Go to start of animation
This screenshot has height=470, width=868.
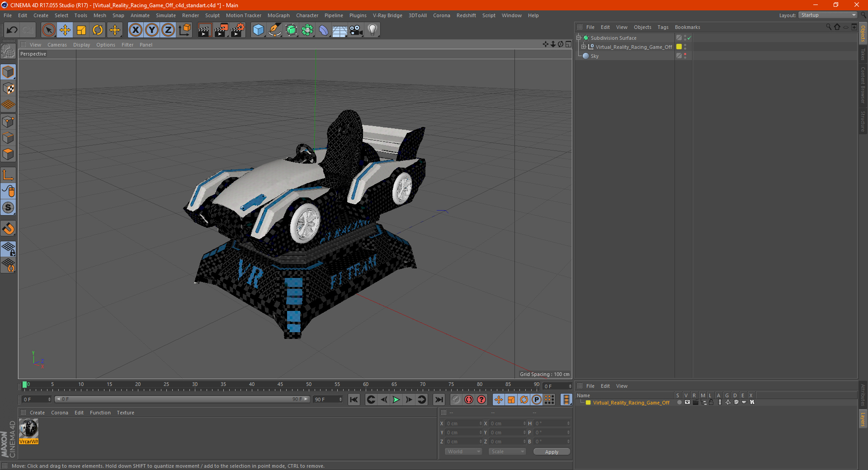pyautogui.click(x=354, y=399)
